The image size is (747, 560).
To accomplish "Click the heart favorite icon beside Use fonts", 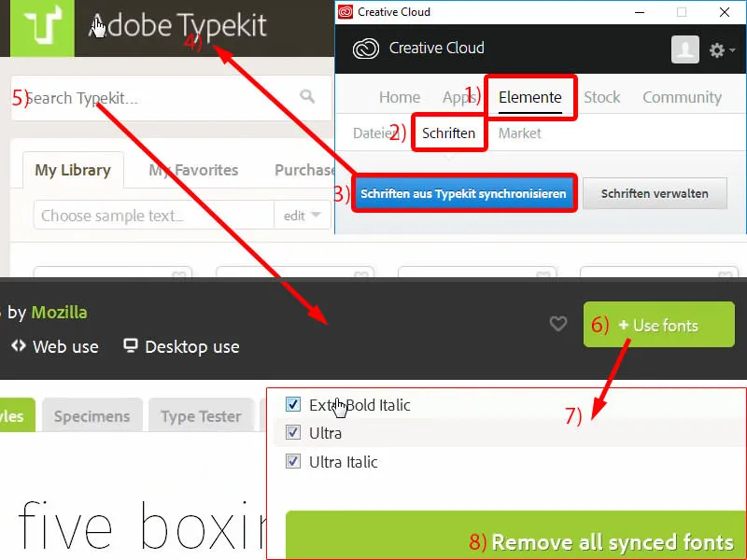I will 557,324.
